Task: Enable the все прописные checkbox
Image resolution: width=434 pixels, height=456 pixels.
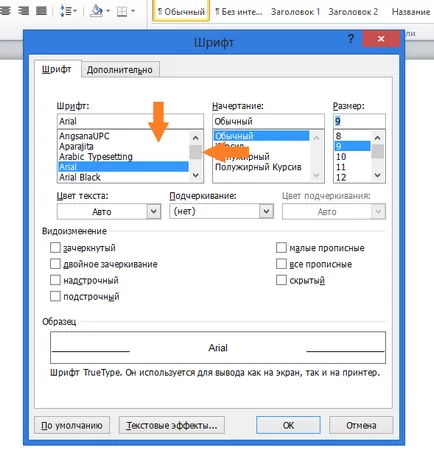Action: tap(281, 264)
